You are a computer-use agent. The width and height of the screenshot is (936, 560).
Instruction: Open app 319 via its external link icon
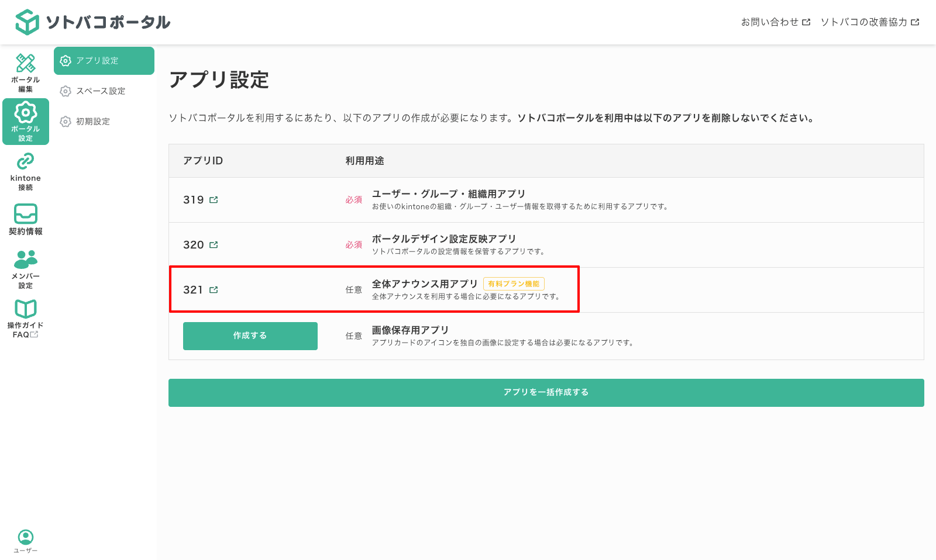point(214,199)
